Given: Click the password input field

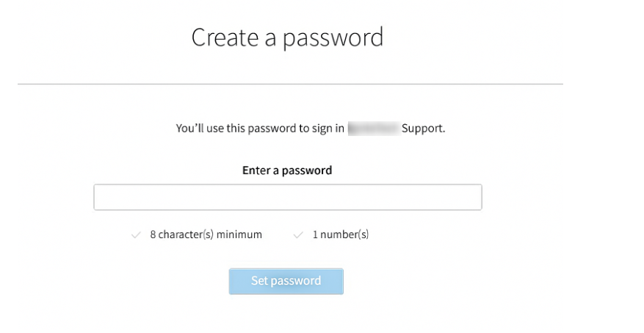Looking at the screenshot, I should point(287,197).
